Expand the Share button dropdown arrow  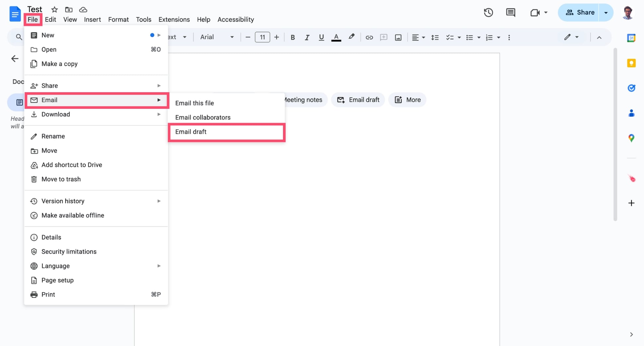tap(606, 12)
